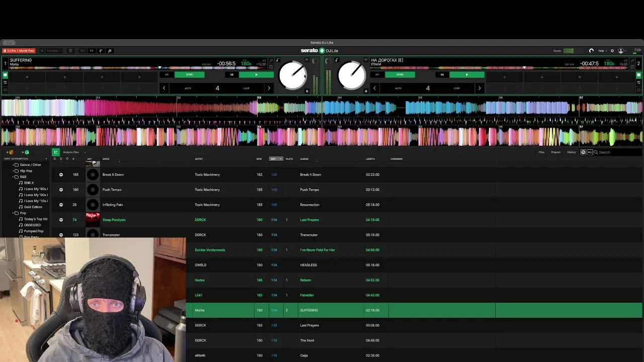
Task: Sort by BPM column header
Action: tap(259, 159)
